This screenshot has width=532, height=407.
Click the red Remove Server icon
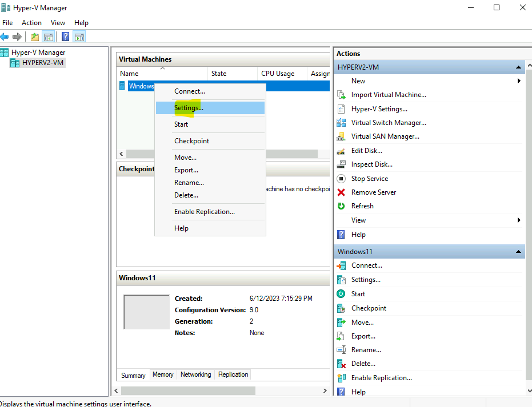pyautogui.click(x=341, y=192)
